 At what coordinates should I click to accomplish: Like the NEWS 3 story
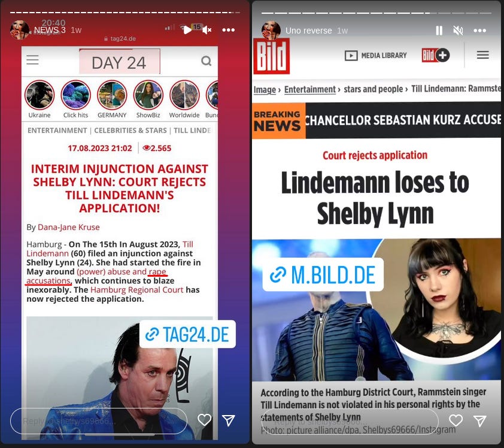pyautogui.click(x=205, y=420)
